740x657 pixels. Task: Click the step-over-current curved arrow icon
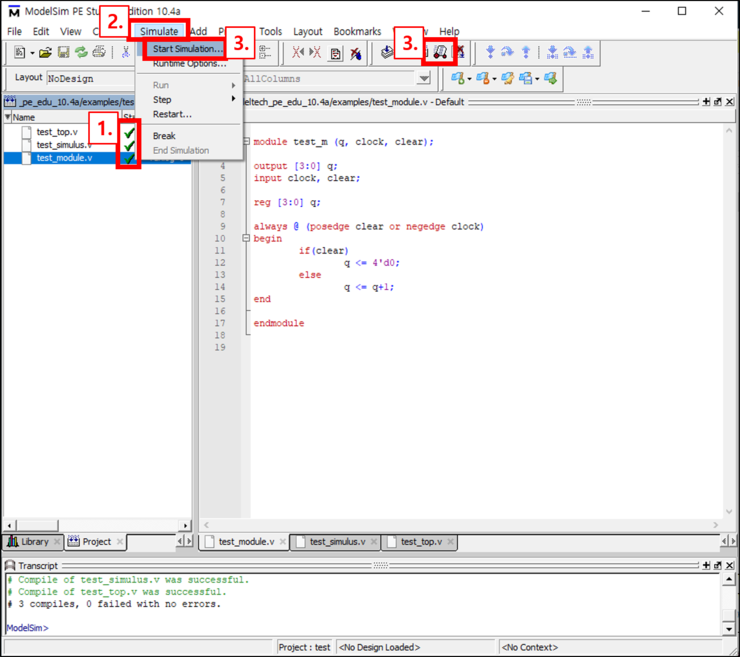(570, 52)
